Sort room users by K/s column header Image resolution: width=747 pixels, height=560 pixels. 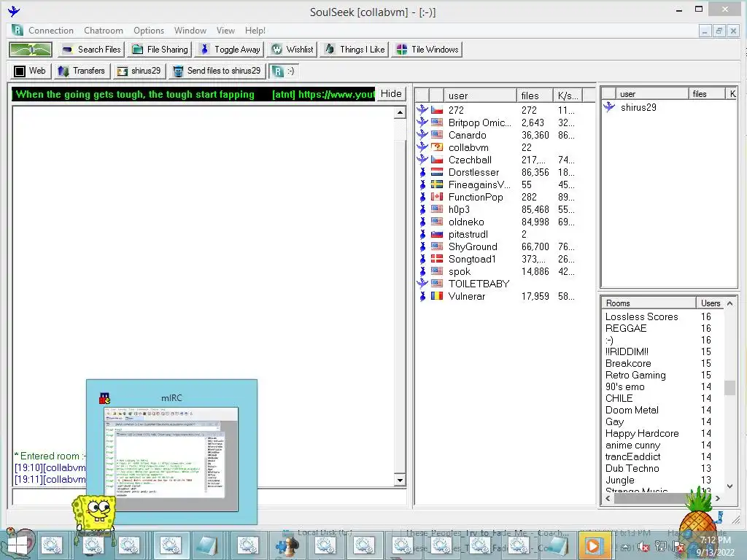(568, 96)
